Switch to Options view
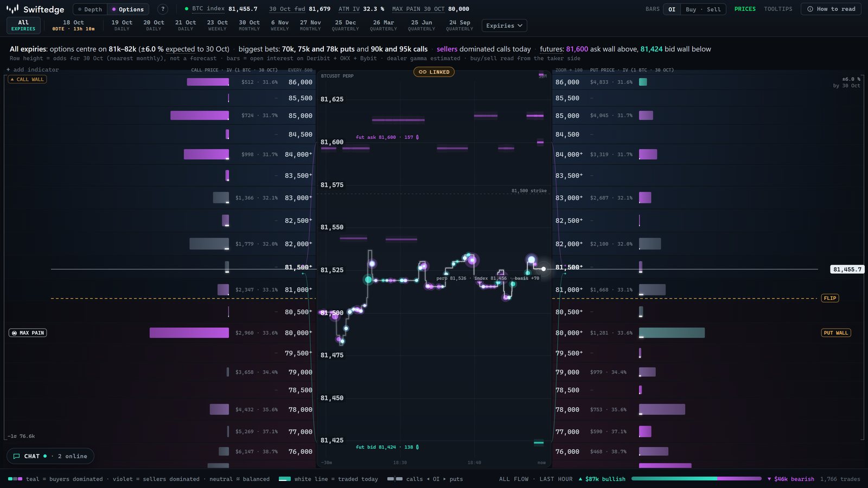This screenshot has height=488, width=868. [129, 9]
